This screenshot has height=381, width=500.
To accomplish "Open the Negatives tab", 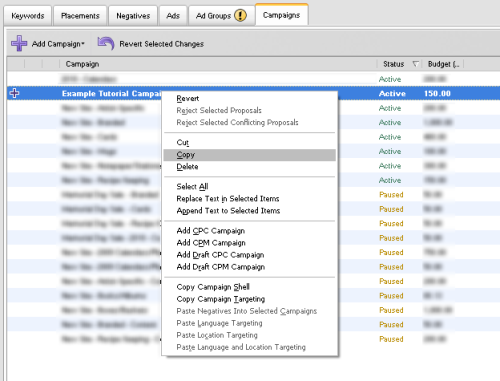I will click(133, 16).
